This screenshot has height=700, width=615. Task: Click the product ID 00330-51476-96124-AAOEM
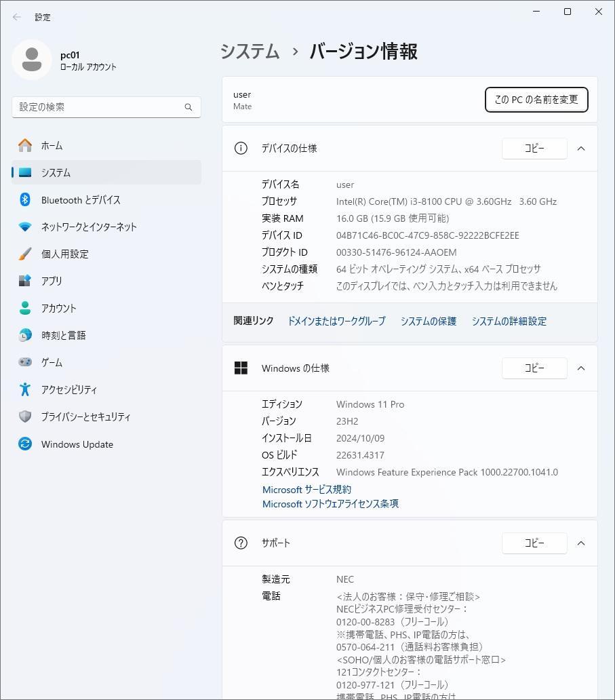click(396, 252)
